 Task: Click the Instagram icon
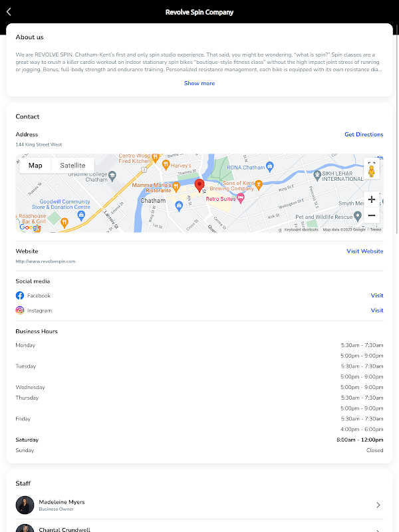(x=20, y=311)
